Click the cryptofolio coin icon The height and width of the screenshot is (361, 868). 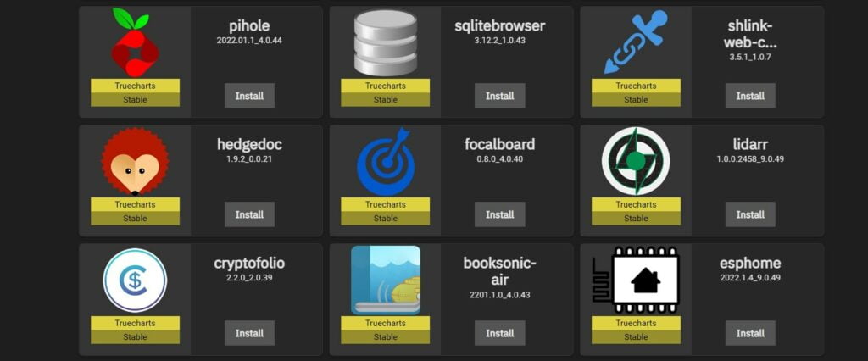coord(135,280)
